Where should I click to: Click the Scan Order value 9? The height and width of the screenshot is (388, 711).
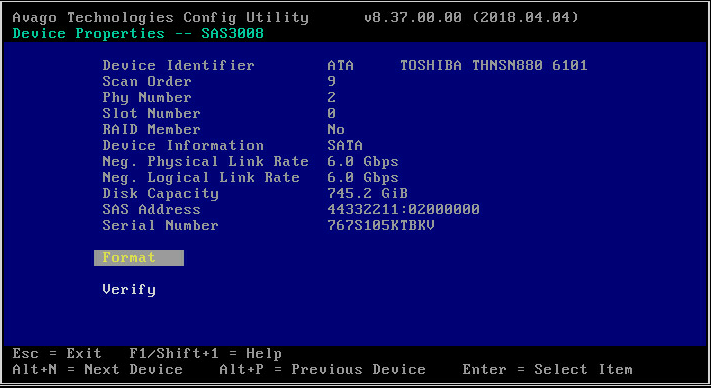coord(331,82)
